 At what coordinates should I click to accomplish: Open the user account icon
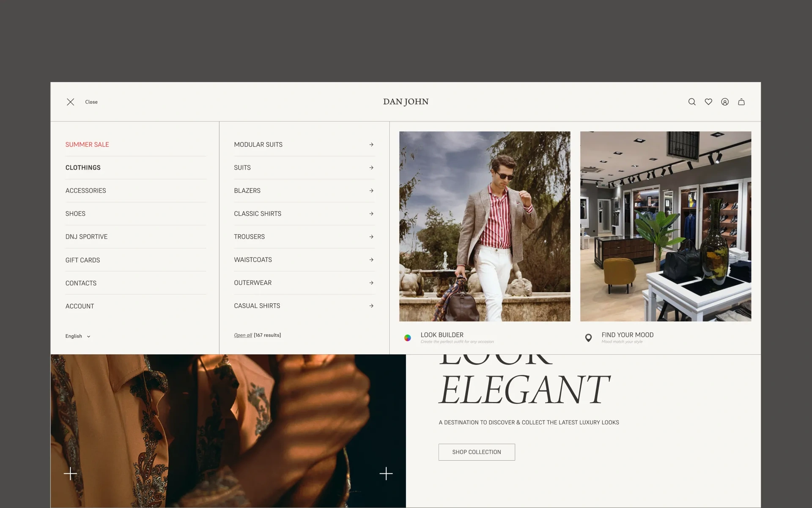(x=725, y=102)
